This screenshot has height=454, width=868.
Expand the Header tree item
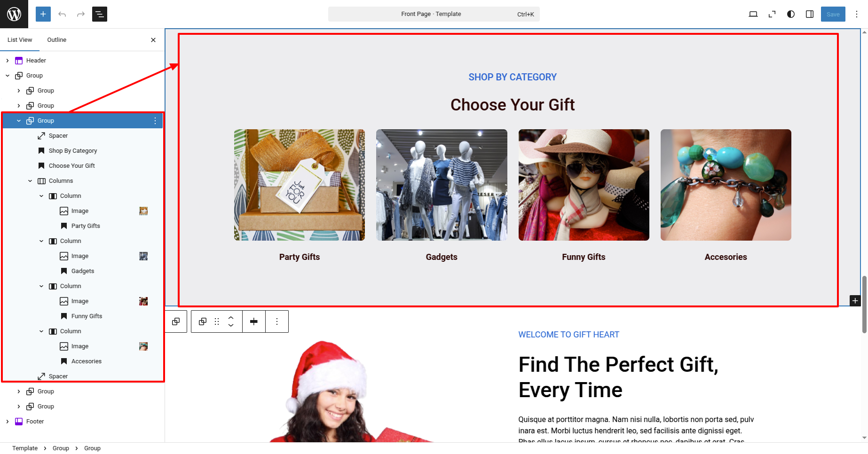(x=8, y=61)
